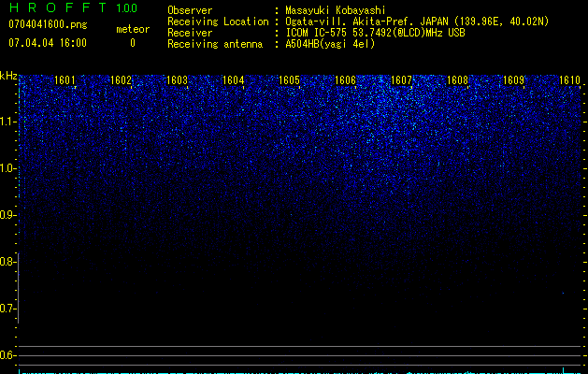Image resolution: width=588 pixels, height=374 pixels.
Task: Select observer name Masayuki Kobayashi
Action: tap(336, 10)
